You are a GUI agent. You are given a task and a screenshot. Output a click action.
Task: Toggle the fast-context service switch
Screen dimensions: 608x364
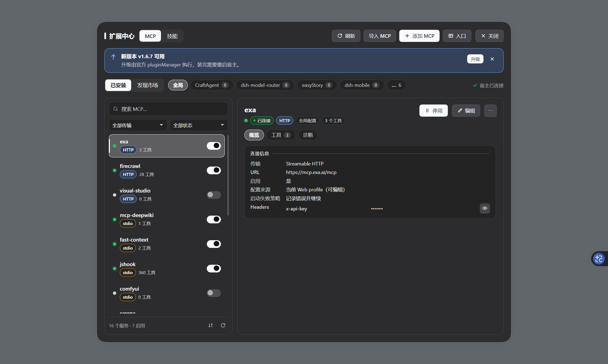pyautogui.click(x=214, y=244)
